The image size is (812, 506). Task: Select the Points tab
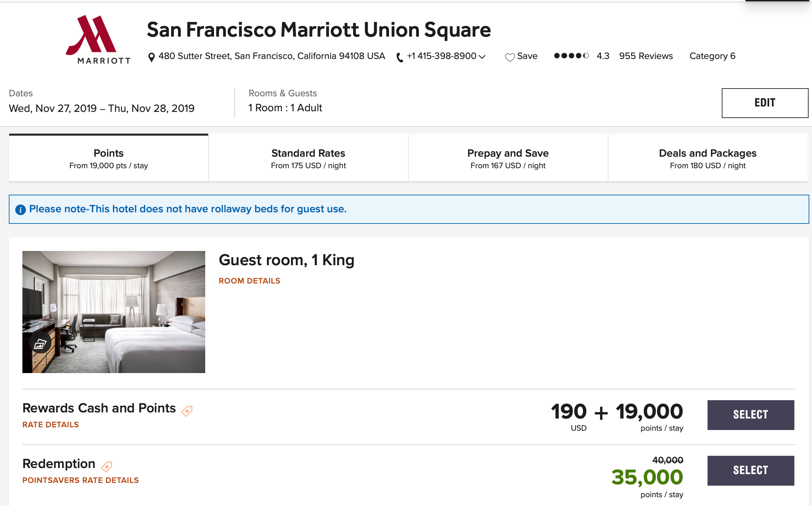[109, 158]
